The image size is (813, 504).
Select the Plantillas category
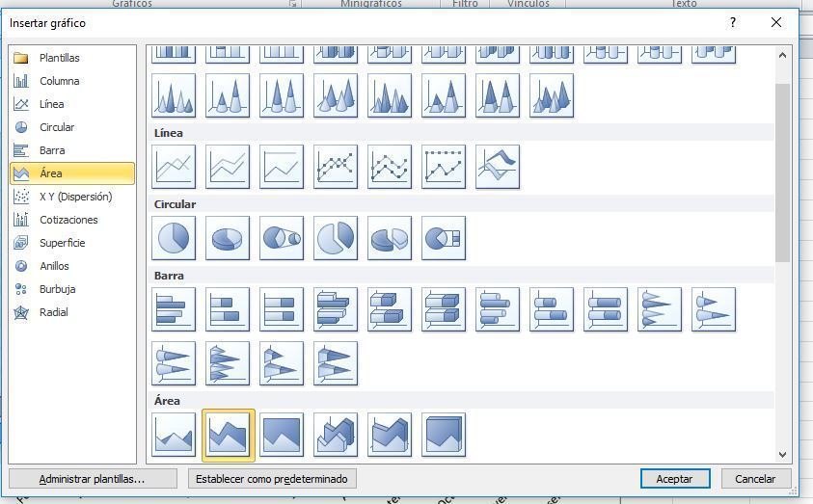71,58
